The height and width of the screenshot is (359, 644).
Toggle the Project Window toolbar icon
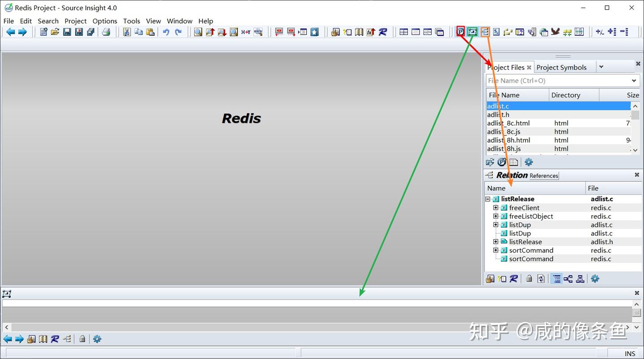pyautogui.click(x=461, y=32)
